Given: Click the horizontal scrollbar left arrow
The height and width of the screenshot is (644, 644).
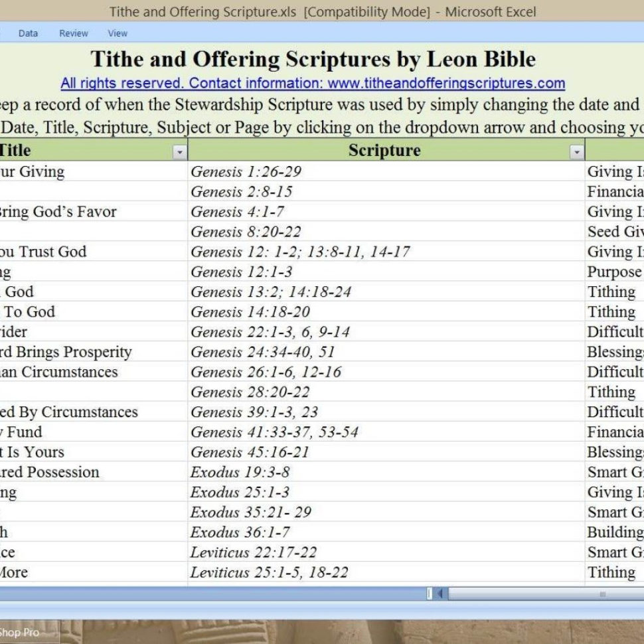Looking at the screenshot, I should pyautogui.click(x=440, y=593).
